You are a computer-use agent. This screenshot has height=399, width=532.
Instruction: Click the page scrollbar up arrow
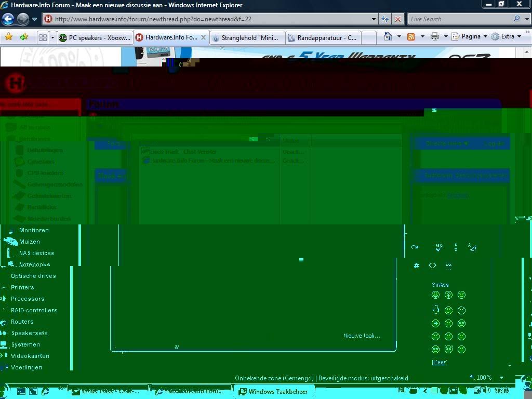pos(527,52)
